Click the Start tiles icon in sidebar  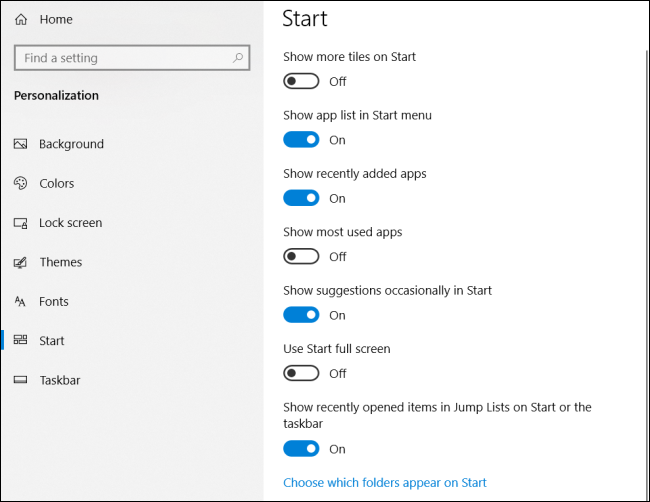21,341
